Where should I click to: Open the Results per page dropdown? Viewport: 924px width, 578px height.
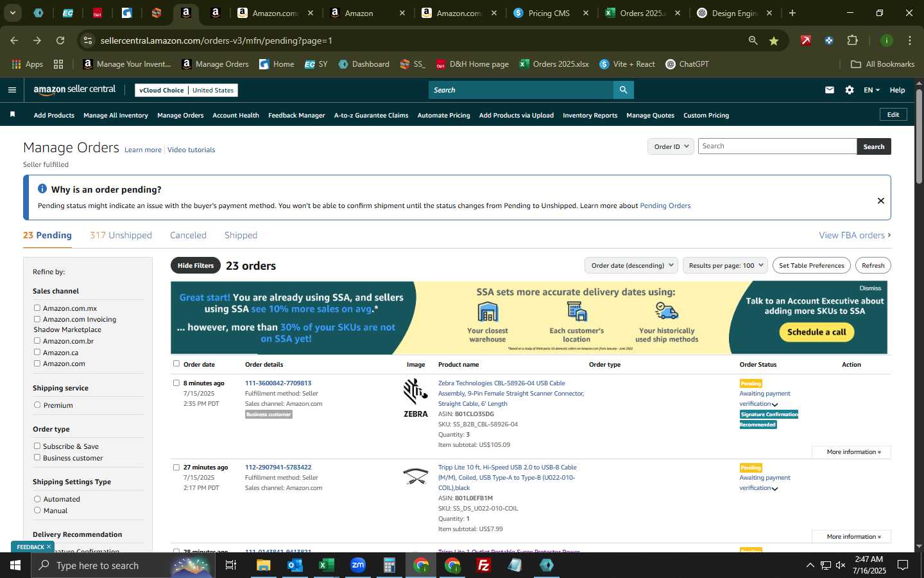tap(725, 265)
